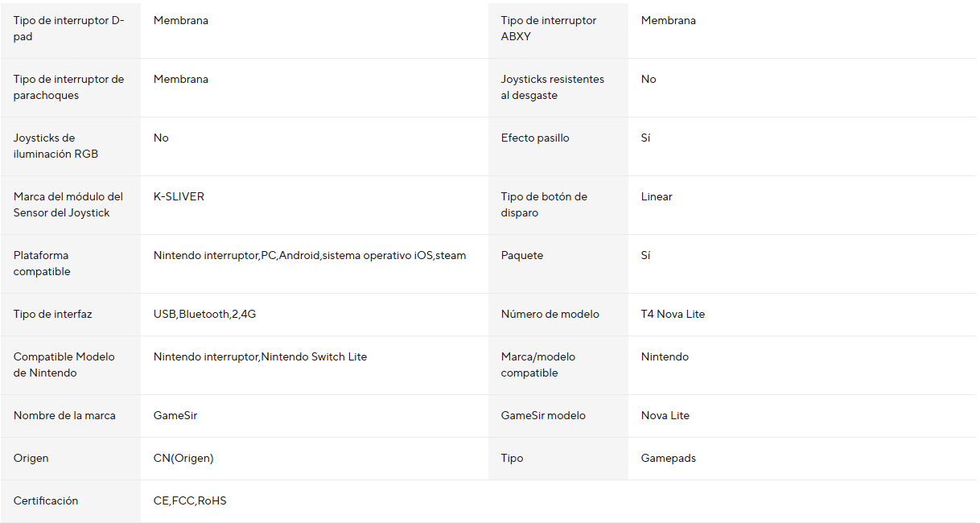Click the "GameSir" brand name value
Viewport: 980px width, 523px height.
(x=175, y=415)
